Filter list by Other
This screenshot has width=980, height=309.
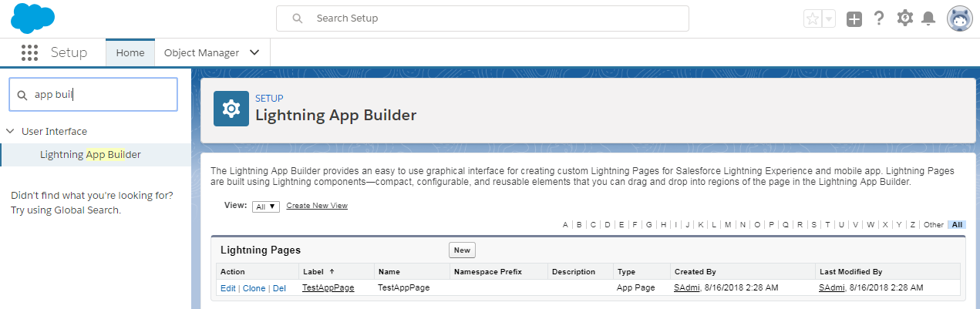[x=933, y=225]
